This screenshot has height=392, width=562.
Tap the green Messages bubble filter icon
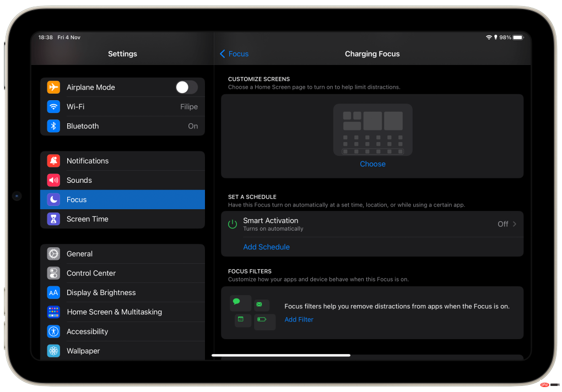click(236, 301)
